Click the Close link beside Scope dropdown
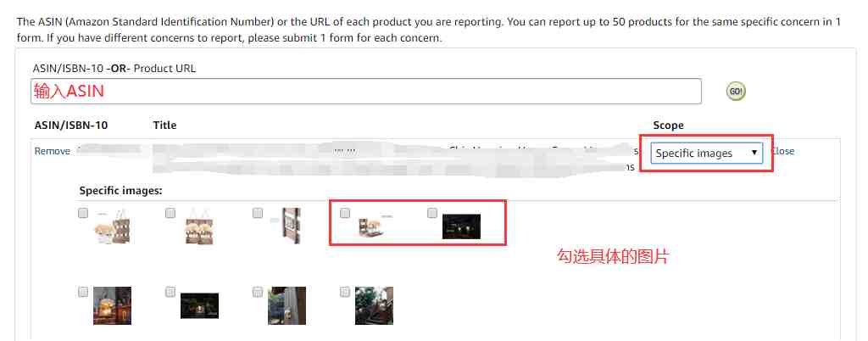 (782, 151)
